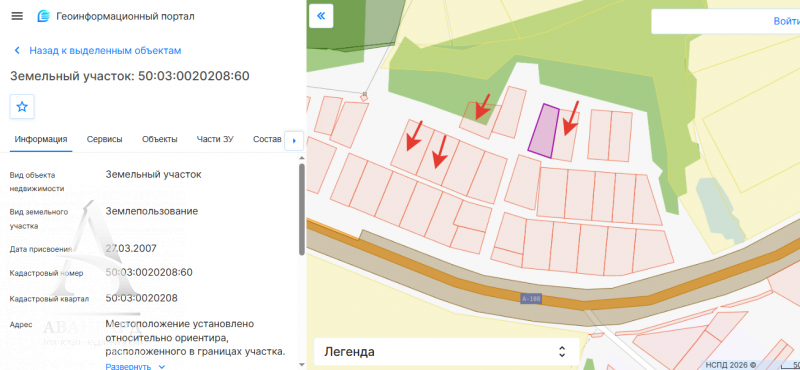Screen dimensions: 800x370
Task: Click the Геоинформационный портал logo icon
Action: coord(44,16)
